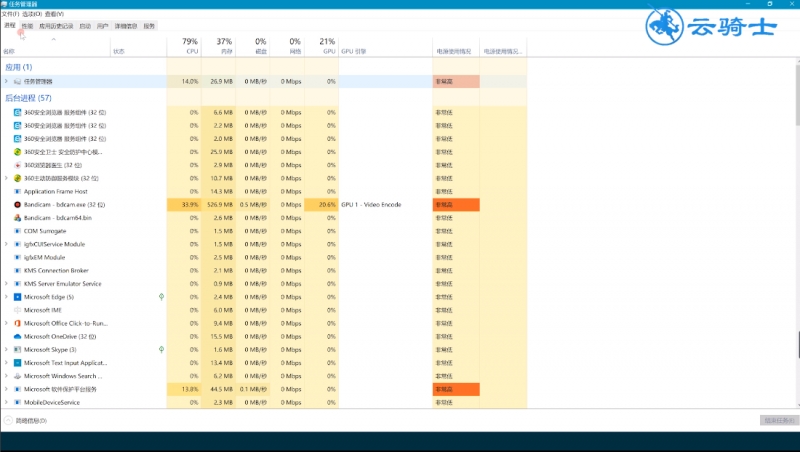Image resolution: width=800 pixels, height=452 pixels.
Task: Click the 任务管理器 app row icon
Action: point(17,82)
